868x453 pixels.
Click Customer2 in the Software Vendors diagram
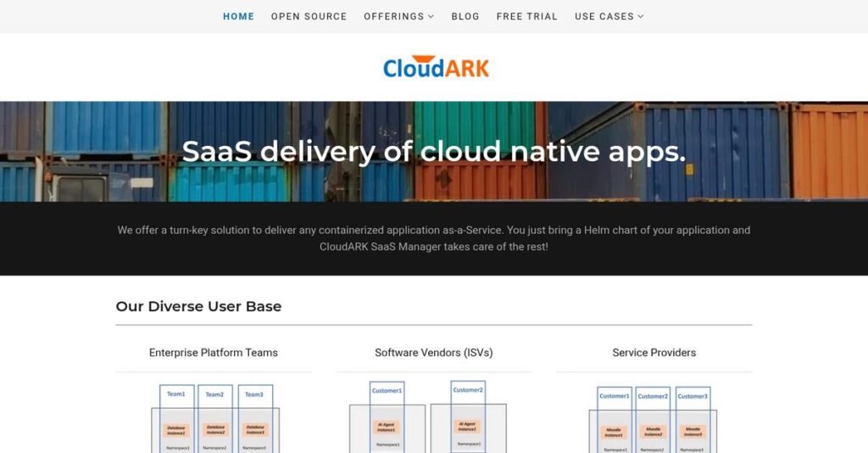click(468, 390)
